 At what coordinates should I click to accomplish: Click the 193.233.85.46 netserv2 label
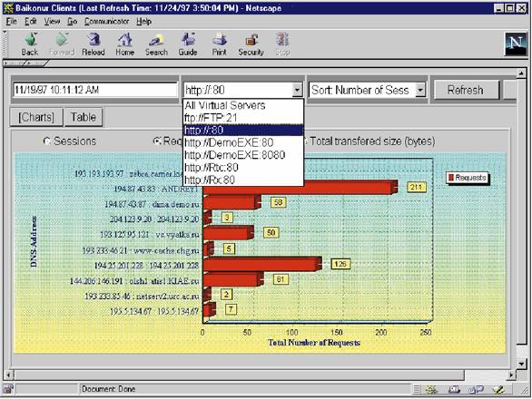tap(142, 297)
